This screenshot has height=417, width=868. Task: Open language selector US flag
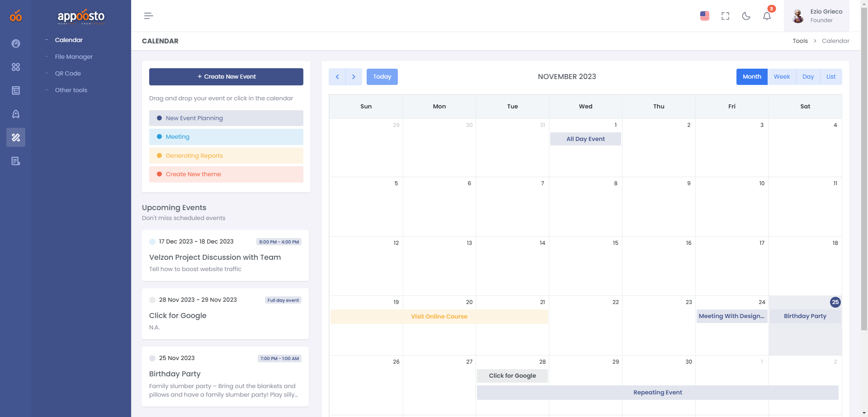(704, 16)
